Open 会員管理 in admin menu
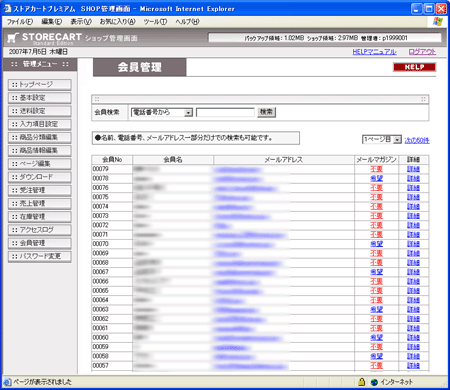This screenshot has height=390, width=450. 40,243
